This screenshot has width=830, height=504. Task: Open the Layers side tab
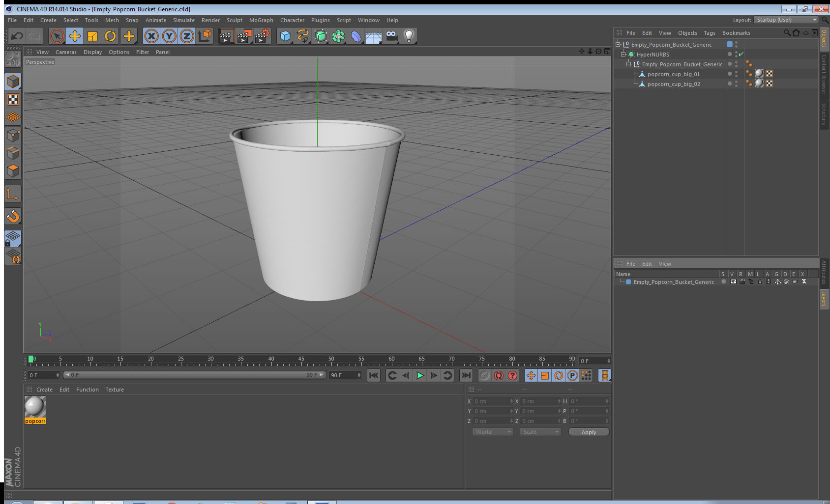click(824, 299)
